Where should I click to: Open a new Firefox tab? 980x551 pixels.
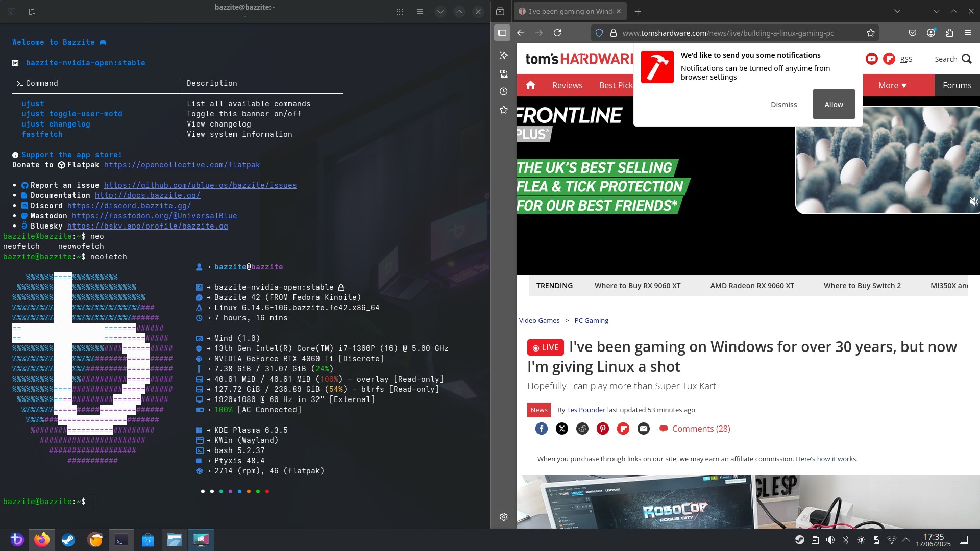tap(638, 11)
